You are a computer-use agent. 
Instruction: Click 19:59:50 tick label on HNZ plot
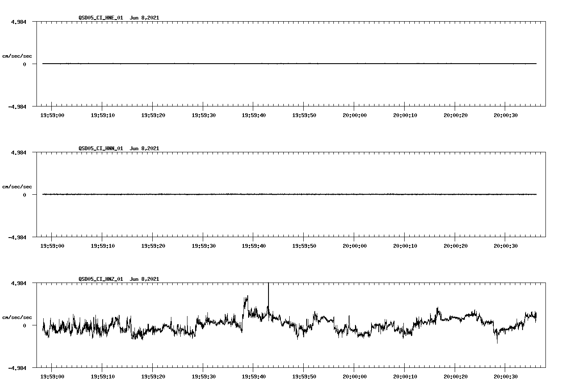[304, 377]
